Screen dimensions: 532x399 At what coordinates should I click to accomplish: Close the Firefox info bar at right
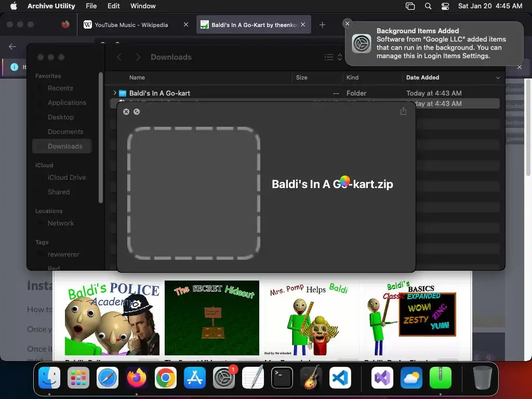(x=520, y=67)
